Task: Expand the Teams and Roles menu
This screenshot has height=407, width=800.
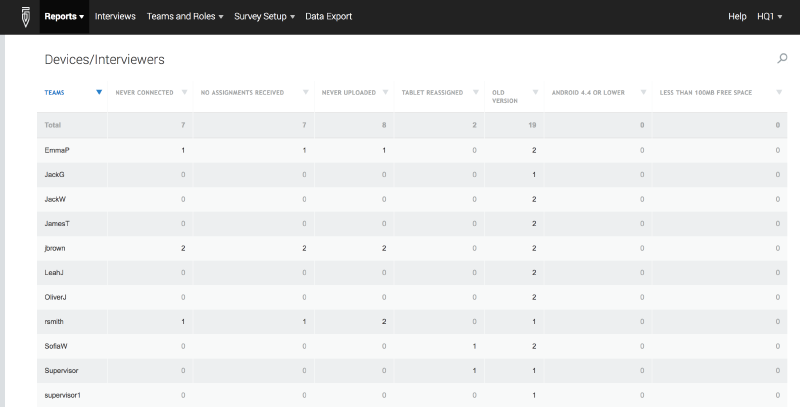Action: (x=185, y=17)
